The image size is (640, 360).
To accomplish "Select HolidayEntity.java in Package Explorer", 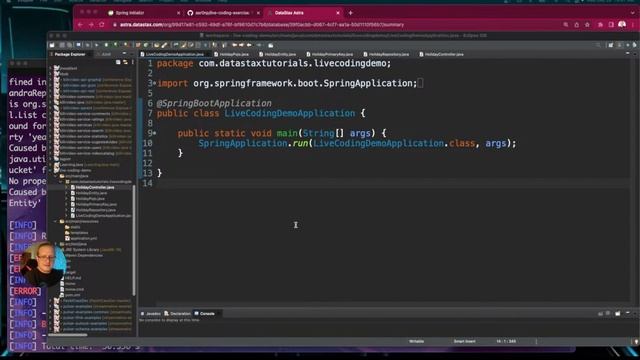I will tap(91, 193).
